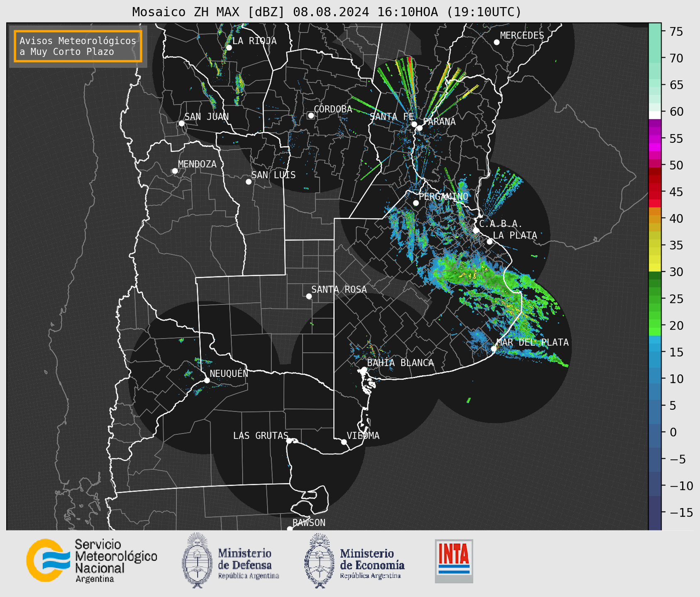
Task: Click the Rawson city marker dot
Action: point(290,529)
